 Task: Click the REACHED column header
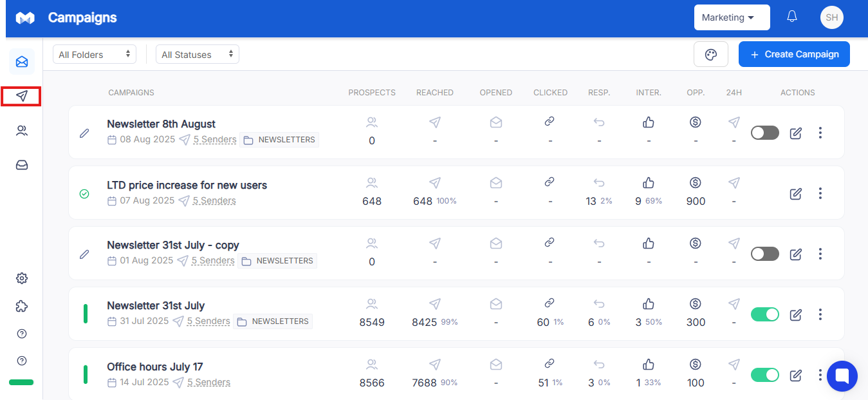click(x=435, y=93)
